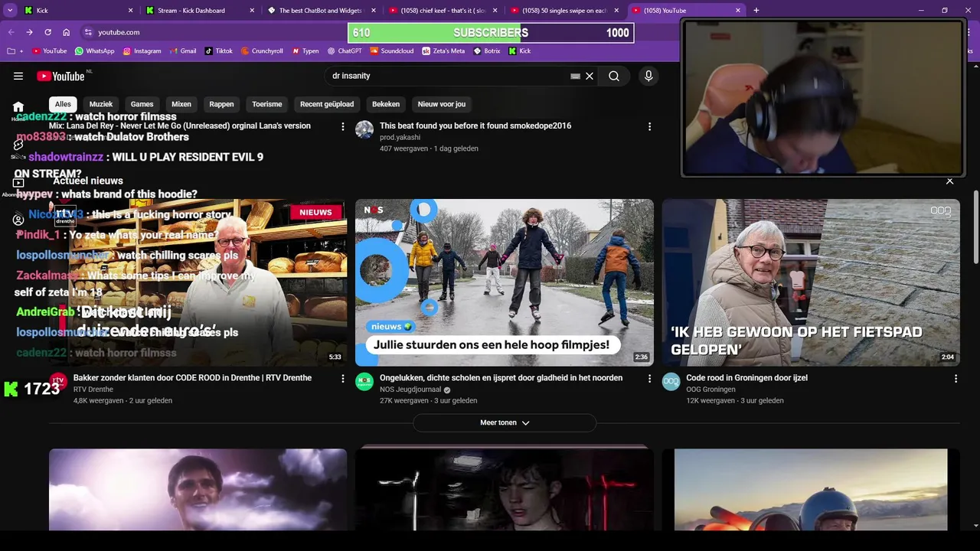Open the bakery RTV Drenthe video thumbnail

tap(198, 282)
